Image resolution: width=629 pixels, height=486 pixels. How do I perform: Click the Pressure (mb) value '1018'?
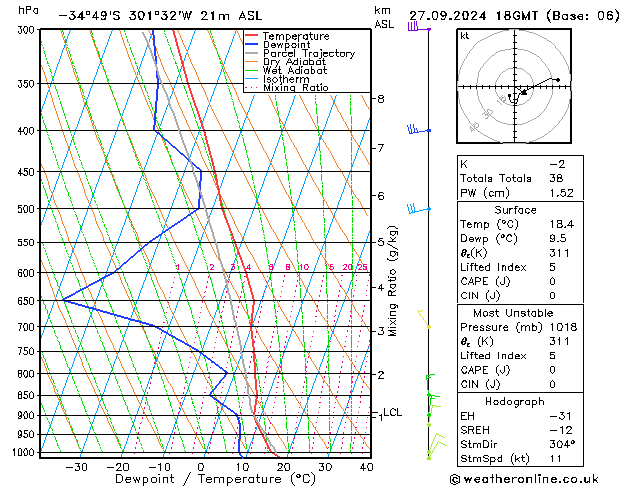coord(563,327)
